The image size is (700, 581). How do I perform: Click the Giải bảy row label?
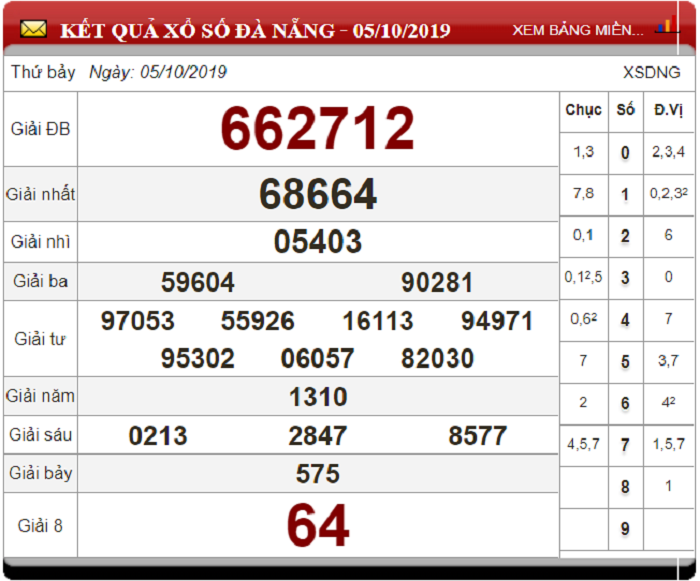pyautogui.click(x=41, y=473)
